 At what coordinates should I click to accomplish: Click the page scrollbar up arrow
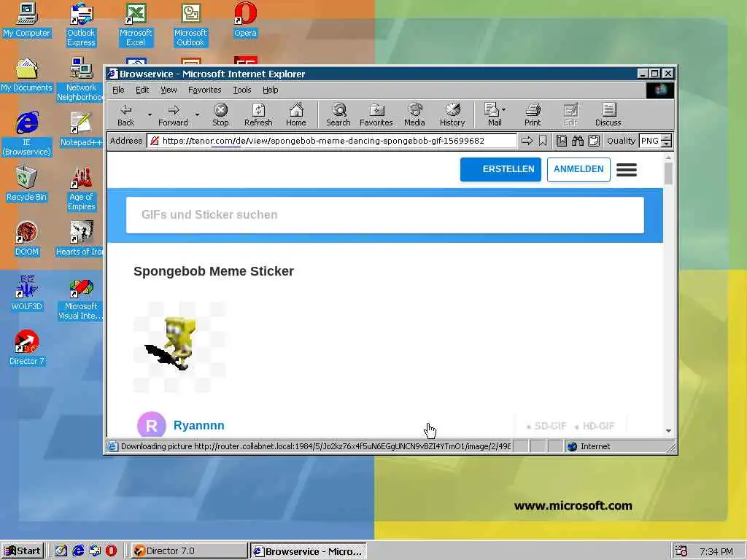click(x=668, y=157)
